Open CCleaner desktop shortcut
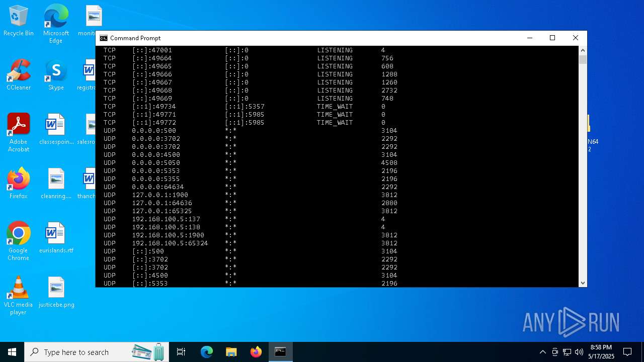The height and width of the screenshot is (362, 644). (x=18, y=75)
